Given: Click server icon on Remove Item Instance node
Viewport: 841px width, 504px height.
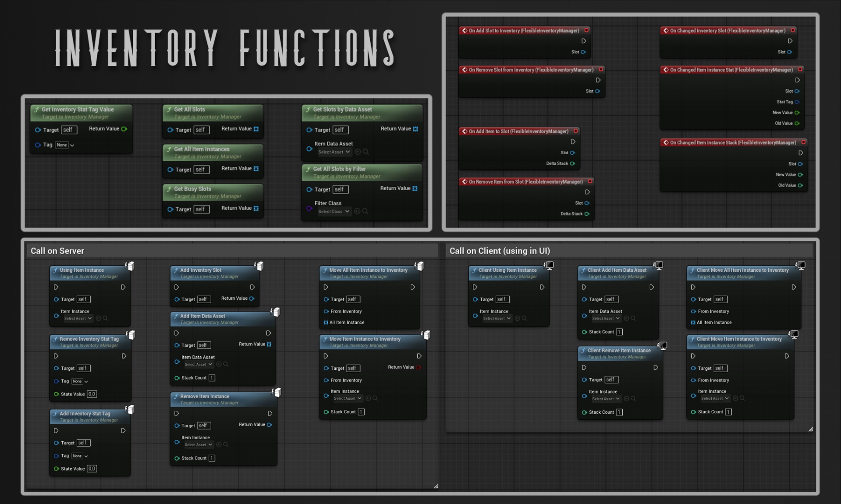Looking at the screenshot, I should 277,392.
